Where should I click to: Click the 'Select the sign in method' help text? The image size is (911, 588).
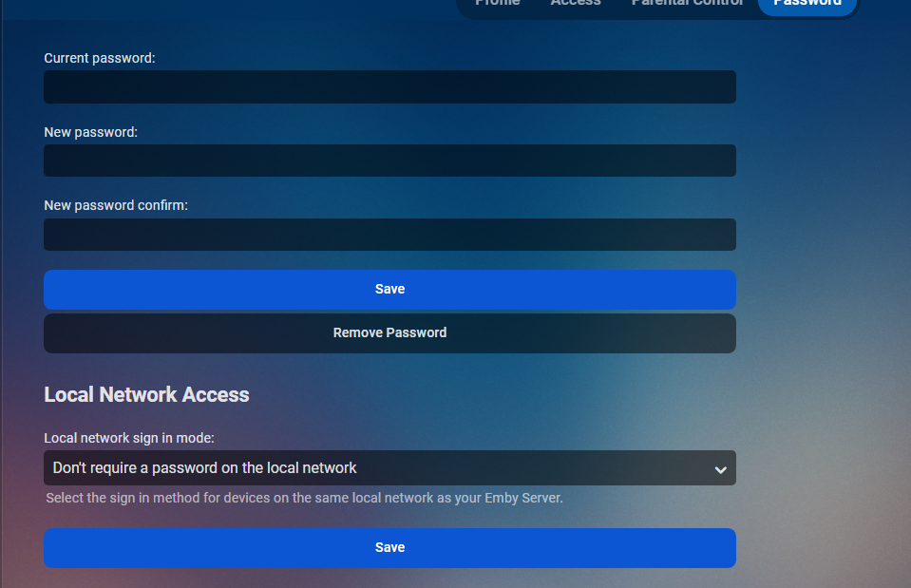[x=304, y=498]
